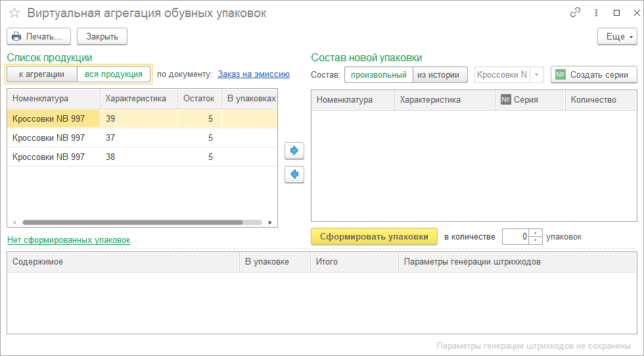Open the 'Заказ на эмиссию' document link
The height and width of the screenshot is (356, 644).
[254, 74]
